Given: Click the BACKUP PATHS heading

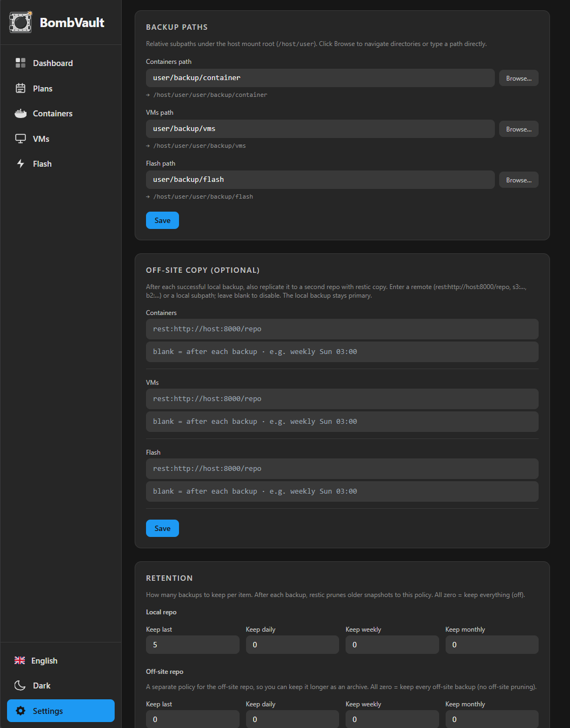Looking at the screenshot, I should (x=177, y=27).
